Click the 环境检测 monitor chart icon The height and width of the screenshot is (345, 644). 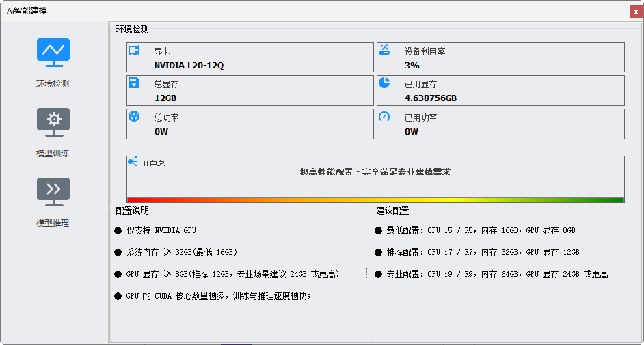point(53,53)
